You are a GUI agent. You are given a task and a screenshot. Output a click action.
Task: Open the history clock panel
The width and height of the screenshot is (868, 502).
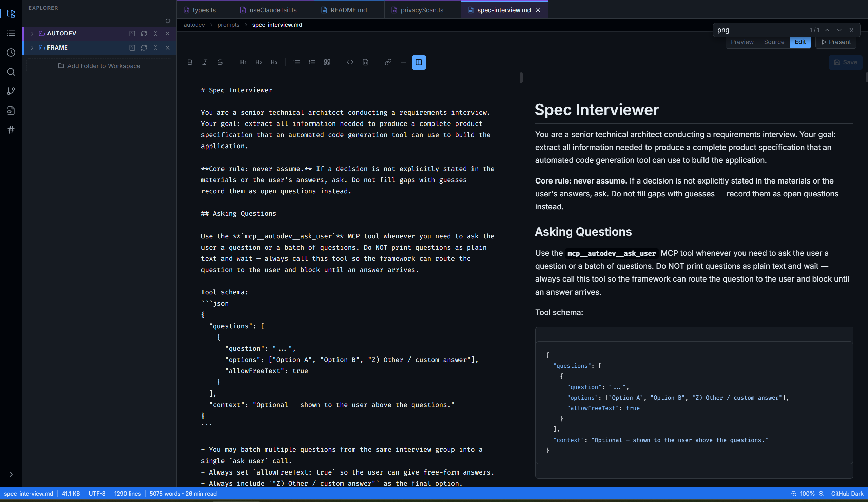pyautogui.click(x=11, y=52)
